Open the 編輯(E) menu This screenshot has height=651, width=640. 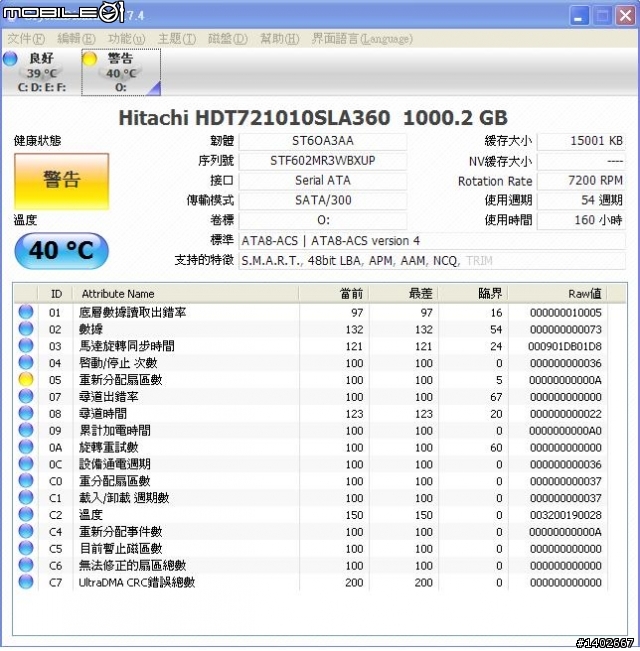pos(76,39)
